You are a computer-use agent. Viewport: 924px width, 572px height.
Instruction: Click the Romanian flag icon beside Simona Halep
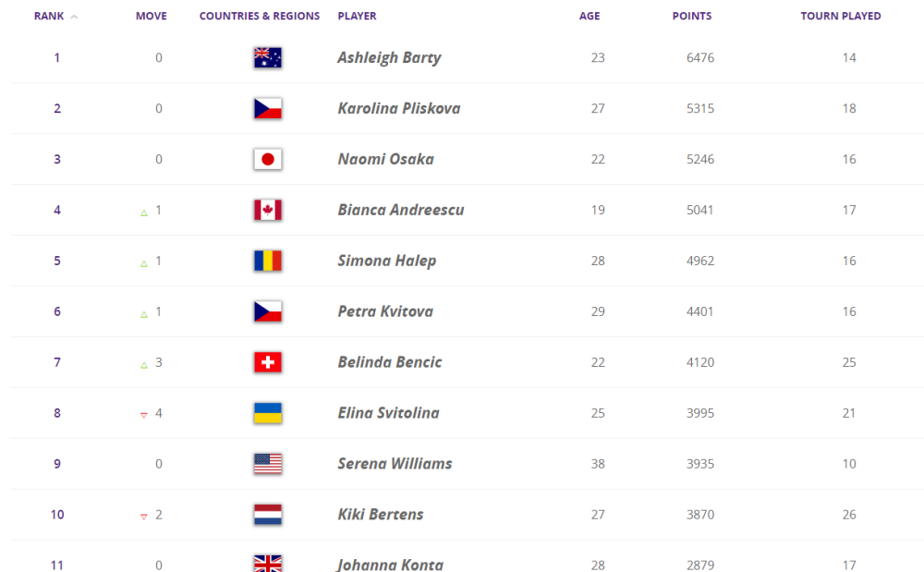pos(267,262)
